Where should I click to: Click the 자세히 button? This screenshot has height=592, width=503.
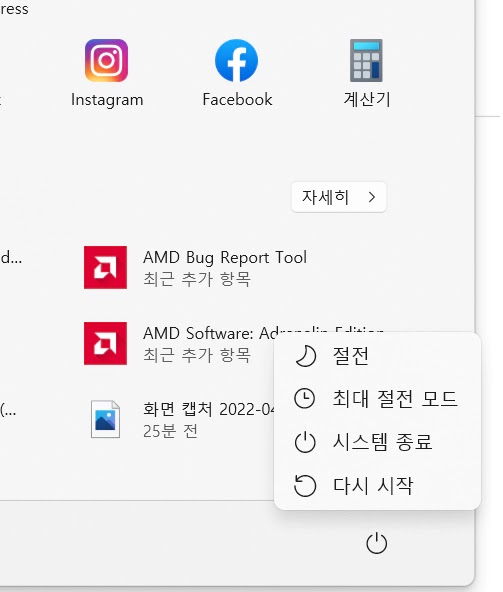338,197
